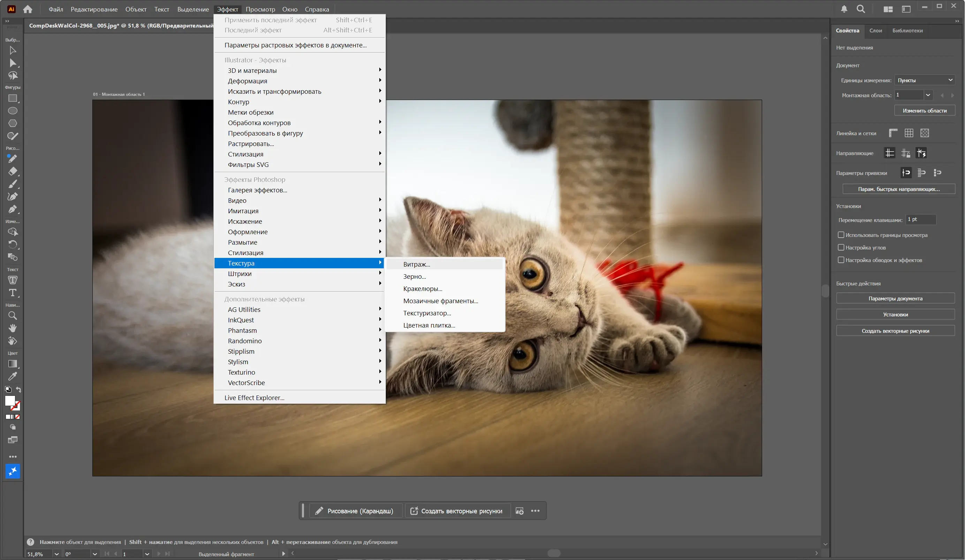The height and width of the screenshot is (560, 965).
Task: Select the Rectangle shape tool
Action: click(x=13, y=98)
